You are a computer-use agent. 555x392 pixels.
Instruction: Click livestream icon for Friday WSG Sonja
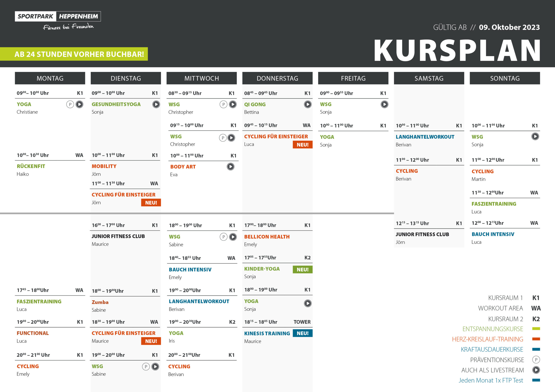(x=384, y=104)
